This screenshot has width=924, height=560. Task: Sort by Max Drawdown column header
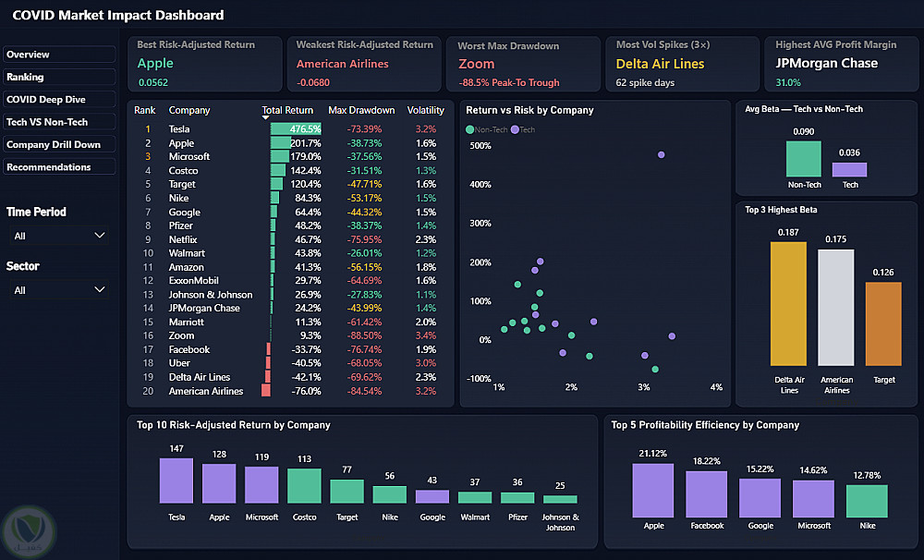(x=361, y=110)
